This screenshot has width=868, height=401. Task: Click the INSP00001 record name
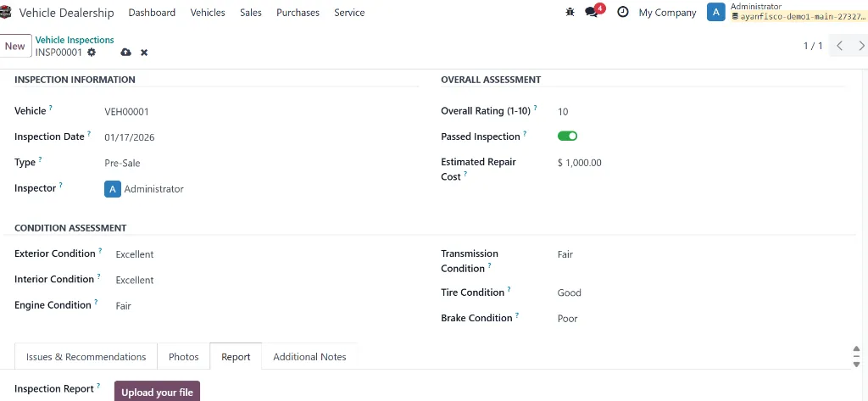click(58, 53)
